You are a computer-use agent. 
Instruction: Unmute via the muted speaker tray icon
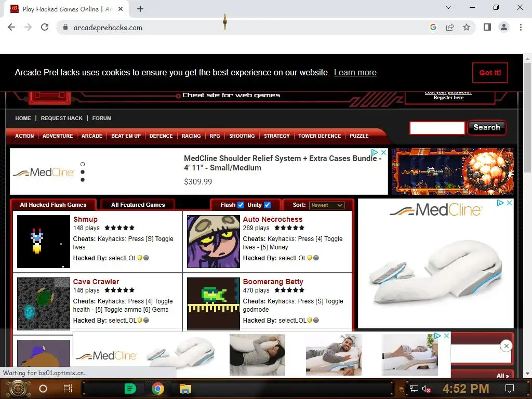[427, 389]
